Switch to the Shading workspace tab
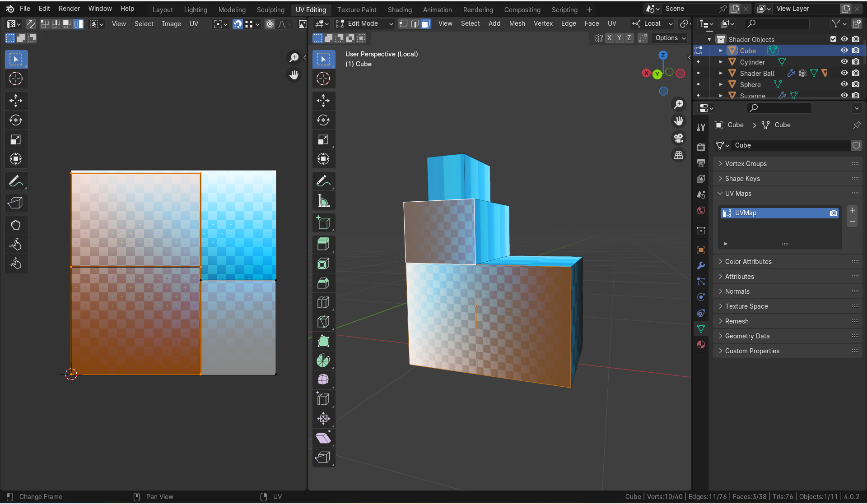 click(x=400, y=9)
